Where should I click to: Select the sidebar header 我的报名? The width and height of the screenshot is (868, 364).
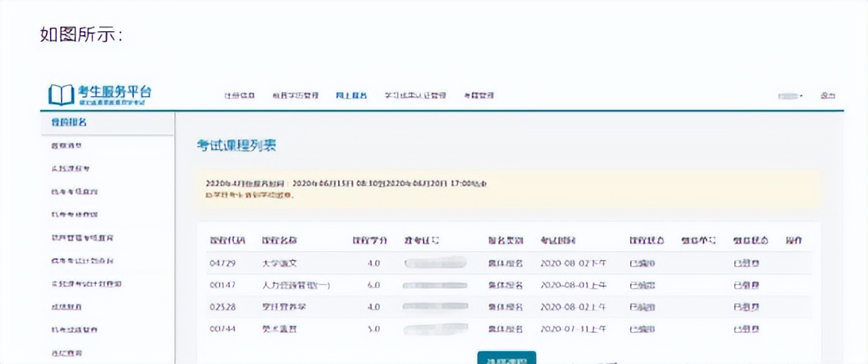click(x=69, y=122)
